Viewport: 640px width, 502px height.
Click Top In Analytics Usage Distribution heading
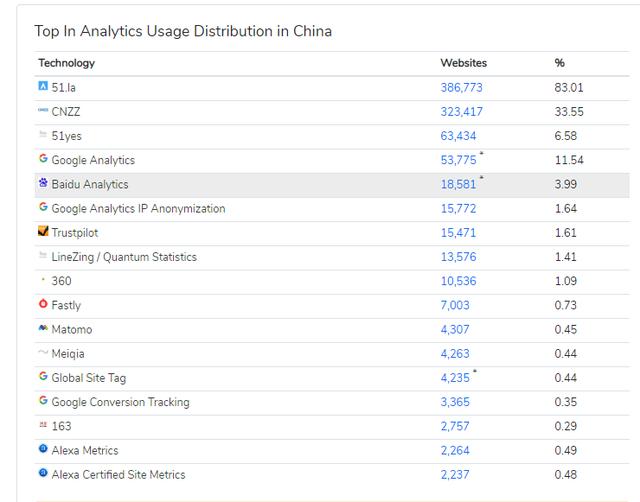tap(183, 31)
